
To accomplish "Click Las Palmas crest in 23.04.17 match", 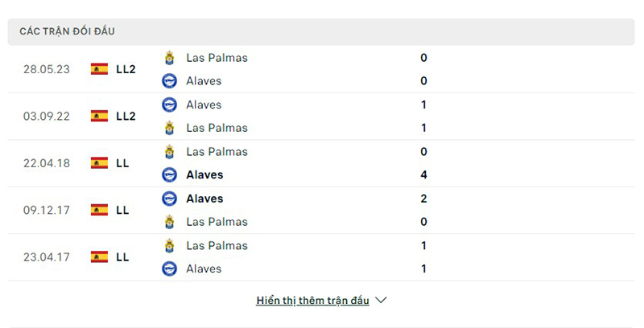I will [x=169, y=245].
